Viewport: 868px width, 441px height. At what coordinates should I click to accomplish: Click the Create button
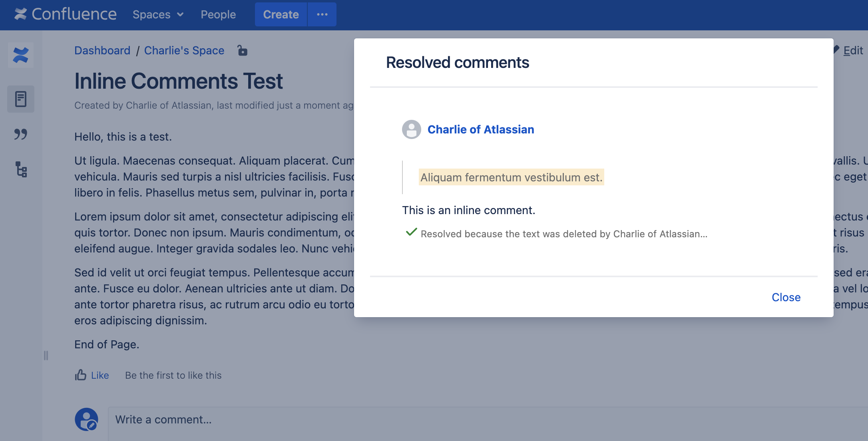coord(281,14)
